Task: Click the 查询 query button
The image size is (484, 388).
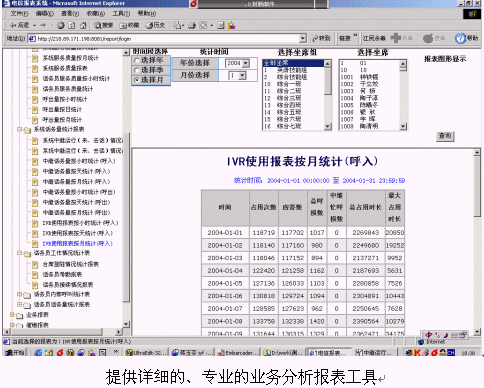Action: tap(445, 136)
